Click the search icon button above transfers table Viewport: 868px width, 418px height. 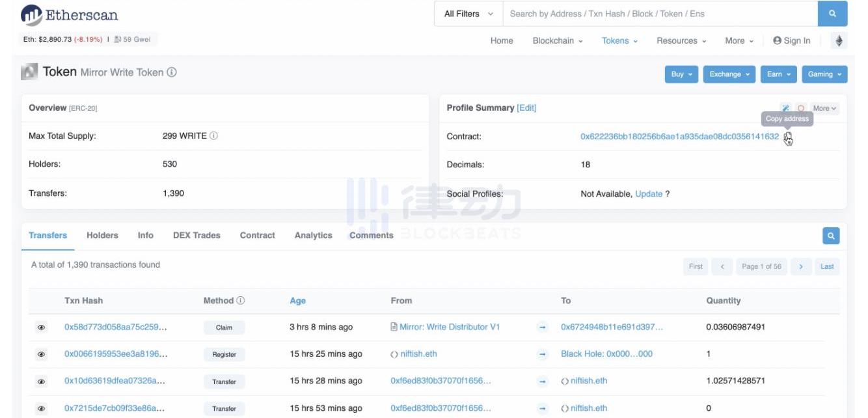(831, 236)
